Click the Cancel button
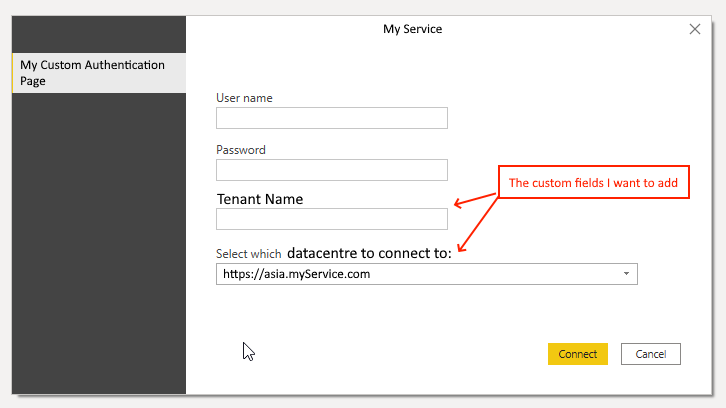This screenshot has height=408, width=726. coord(651,354)
